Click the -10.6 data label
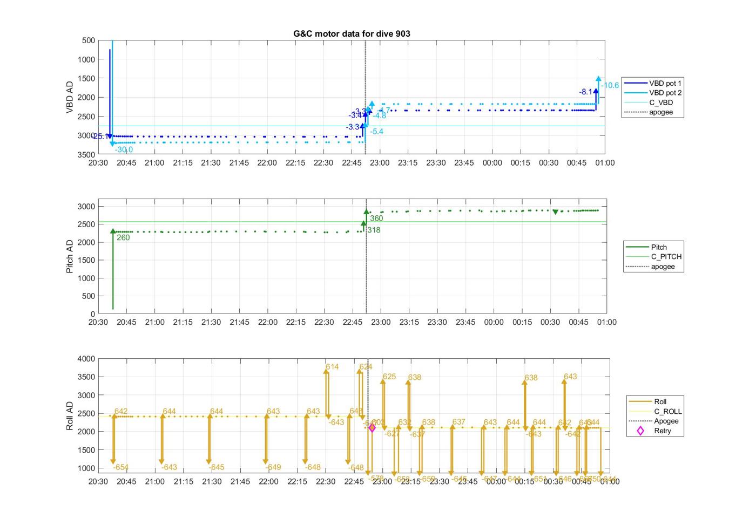The image size is (756, 532). coord(610,85)
